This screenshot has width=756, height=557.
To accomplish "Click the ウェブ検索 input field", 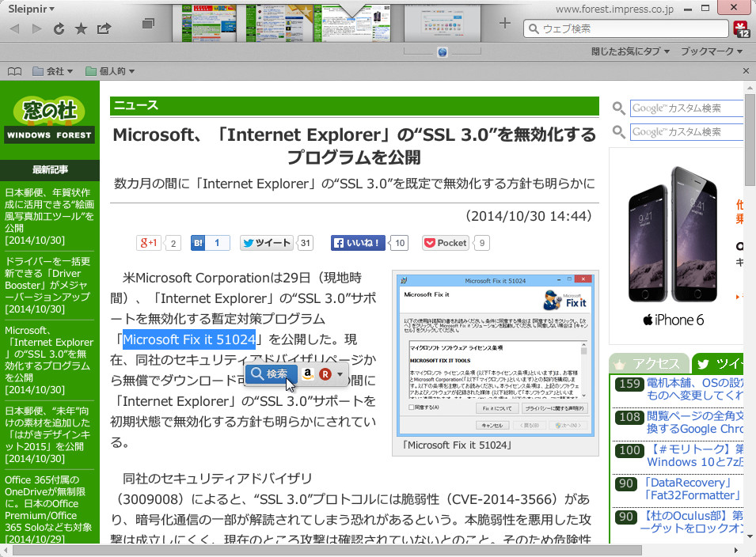I will click(x=625, y=28).
